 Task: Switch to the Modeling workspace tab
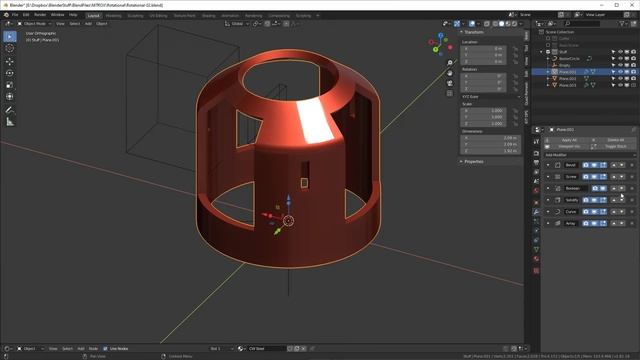[x=113, y=16]
